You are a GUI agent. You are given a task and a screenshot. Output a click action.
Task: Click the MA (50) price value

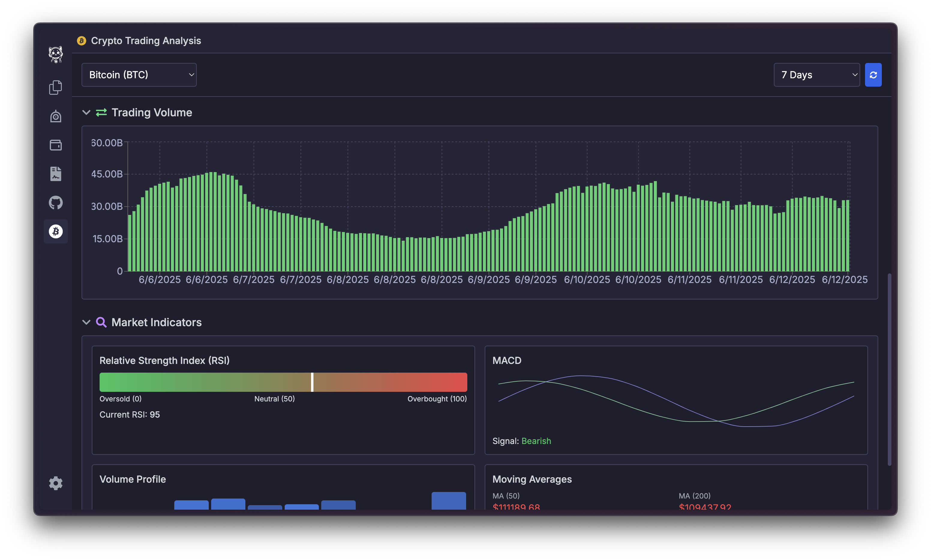click(x=516, y=507)
